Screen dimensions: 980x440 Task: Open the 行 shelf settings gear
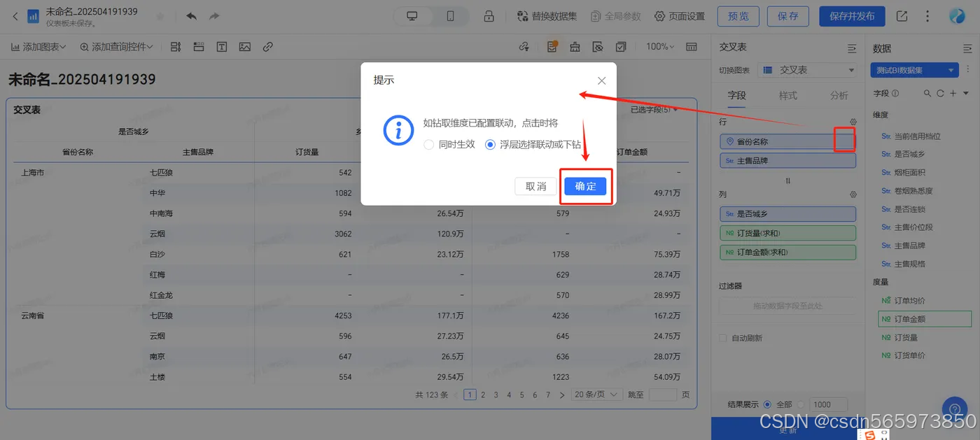click(x=853, y=122)
